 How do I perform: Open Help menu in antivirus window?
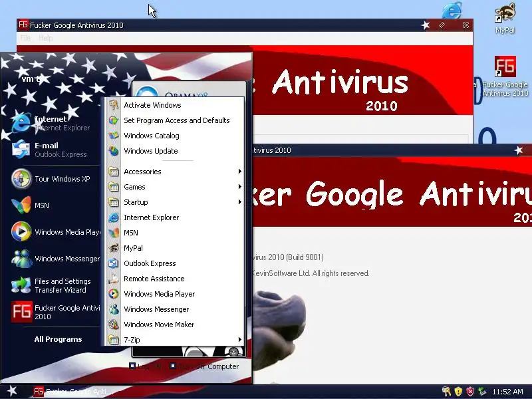coord(45,38)
